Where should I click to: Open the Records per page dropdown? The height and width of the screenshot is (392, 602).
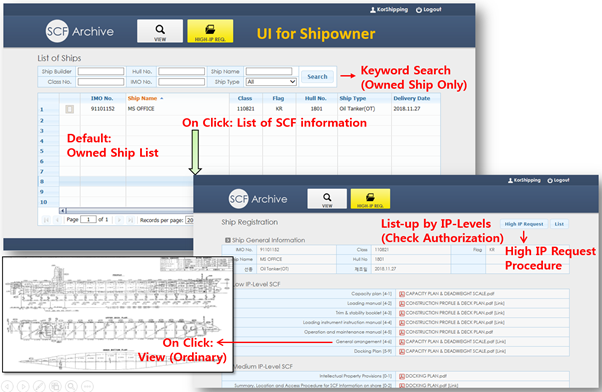(189, 220)
